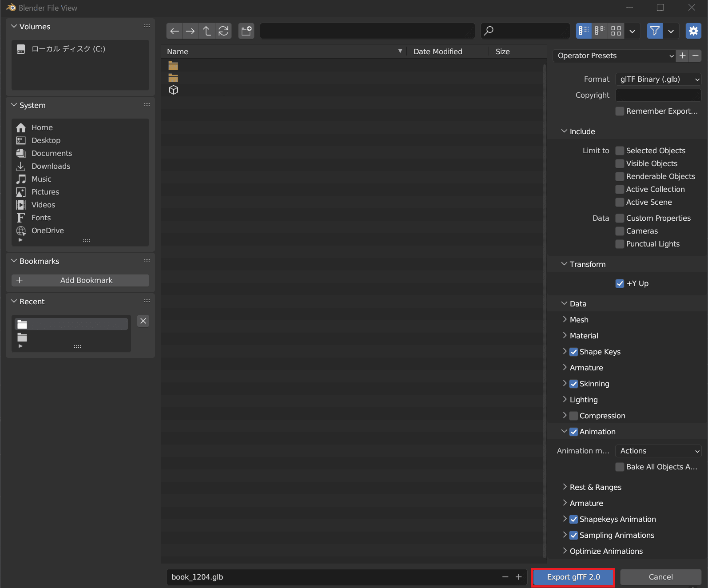Increment the number in the file name
The width and height of the screenshot is (708, 588).
[518, 577]
